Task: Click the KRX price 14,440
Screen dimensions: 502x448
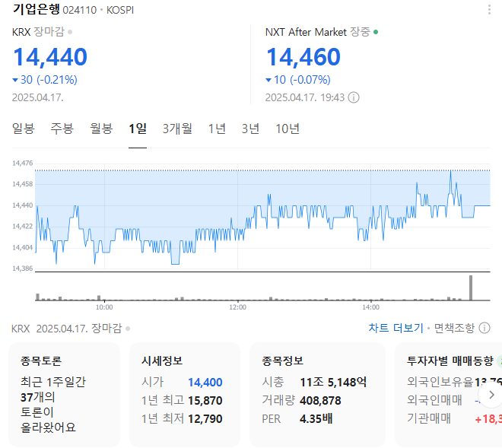Action: coord(50,57)
